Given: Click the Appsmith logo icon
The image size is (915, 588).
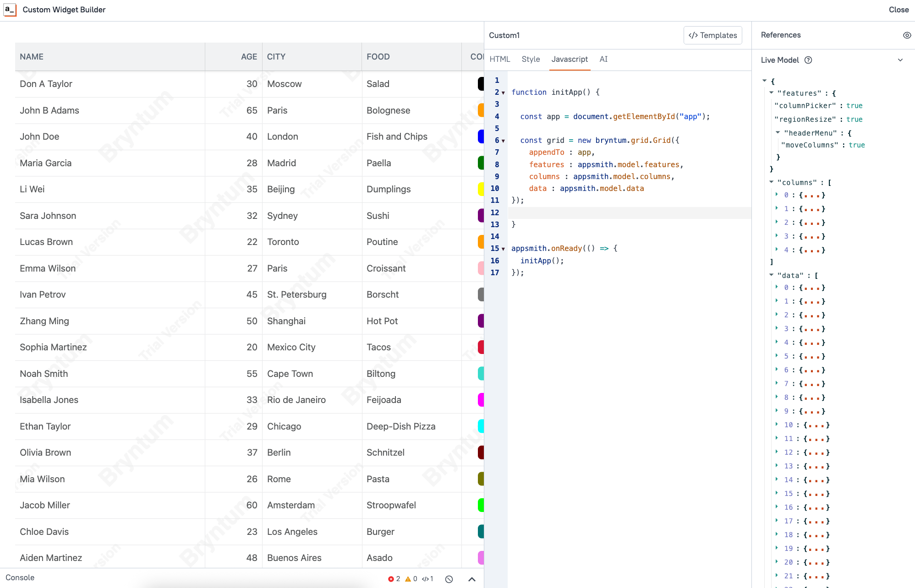Looking at the screenshot, I should pyautogui.click(x=10, y=10).
